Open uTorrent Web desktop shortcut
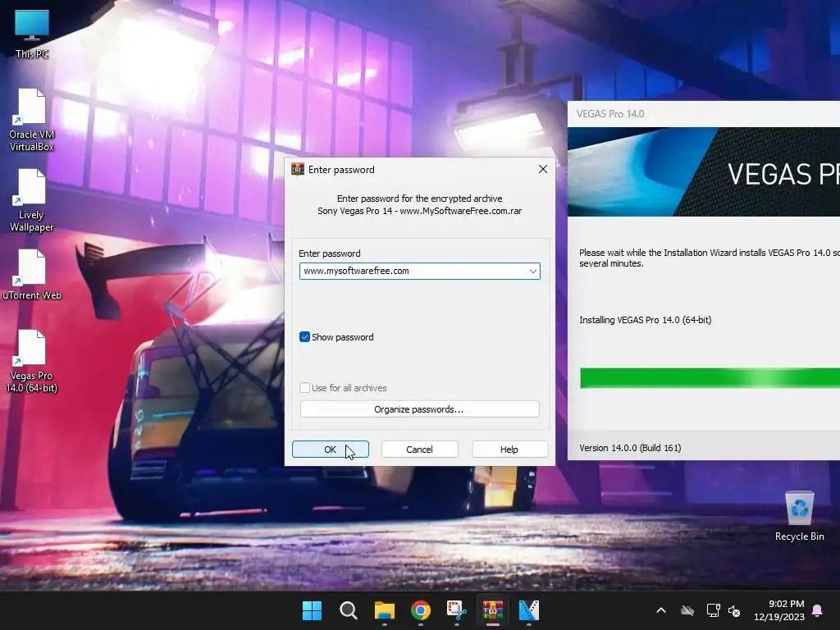 [x=32, y=274]
